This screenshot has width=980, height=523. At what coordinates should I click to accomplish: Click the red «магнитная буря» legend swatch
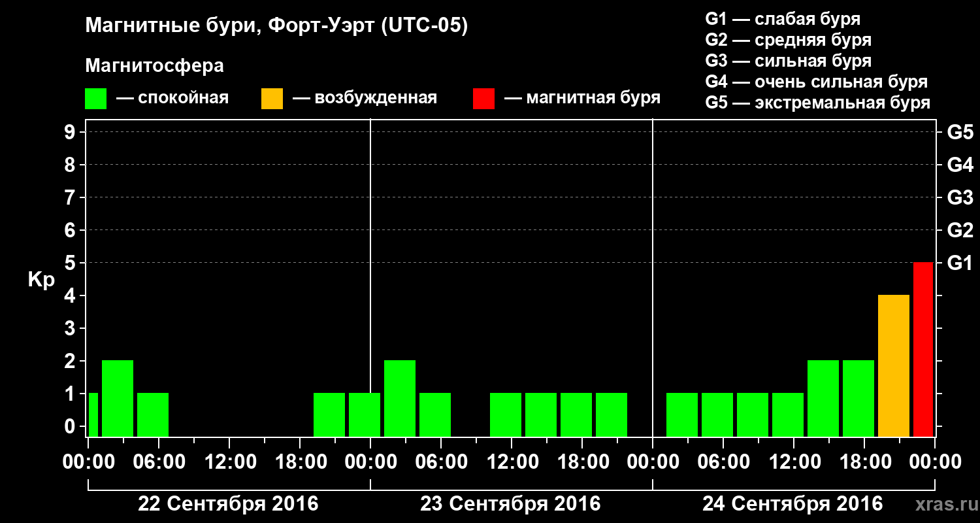click(x=484, y=98)
